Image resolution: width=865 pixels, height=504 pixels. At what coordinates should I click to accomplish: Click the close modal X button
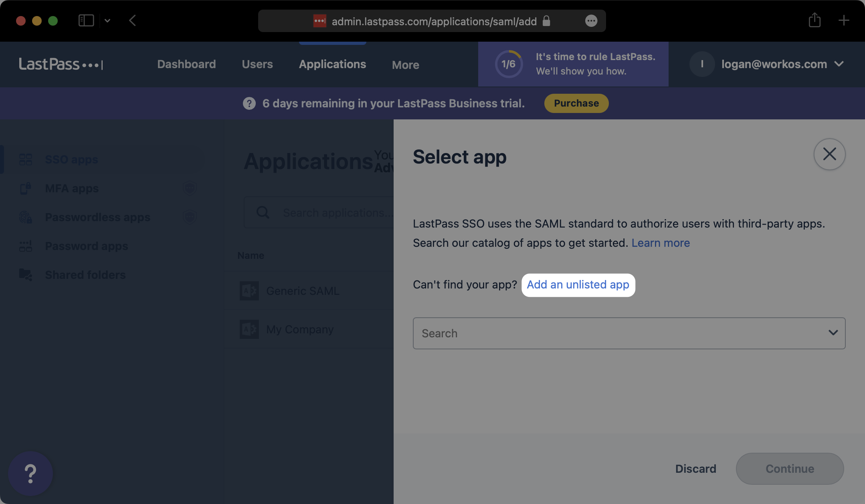[x=830, y=153]
